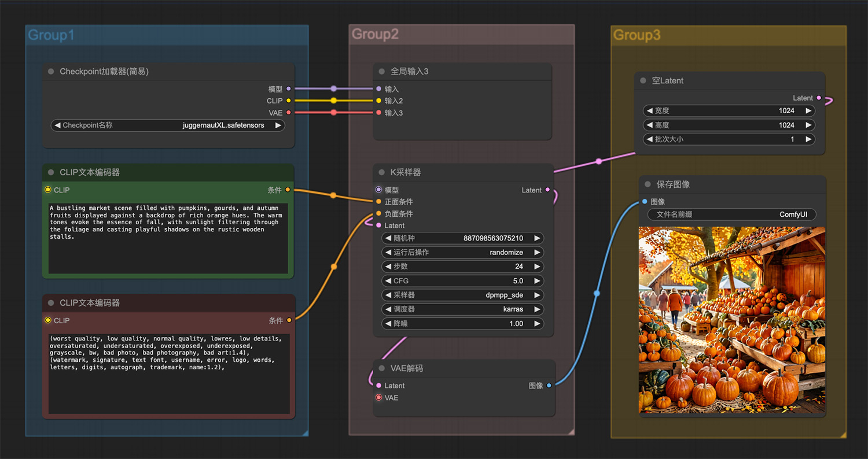
Task: Open the 运行后操作 dropdown showing randomize
Action: [462, 252]
